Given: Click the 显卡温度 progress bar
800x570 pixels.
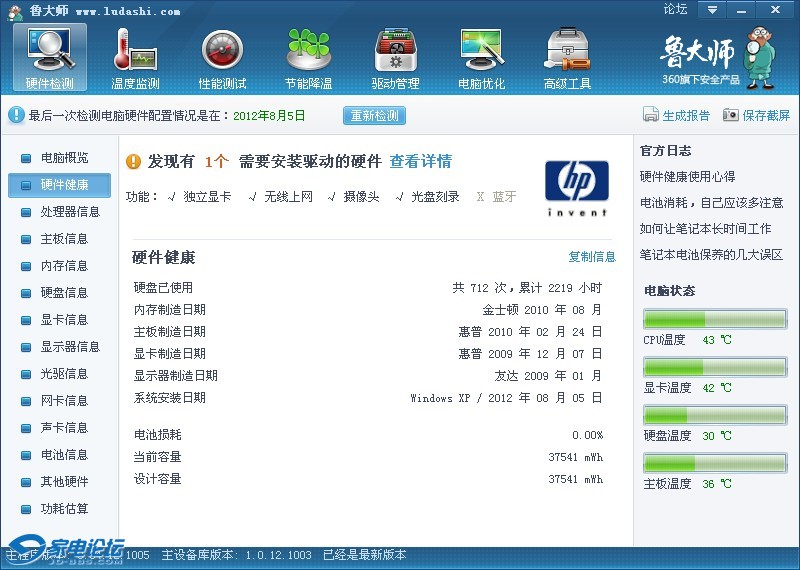Looking at the screenshot, I should 715,367.
